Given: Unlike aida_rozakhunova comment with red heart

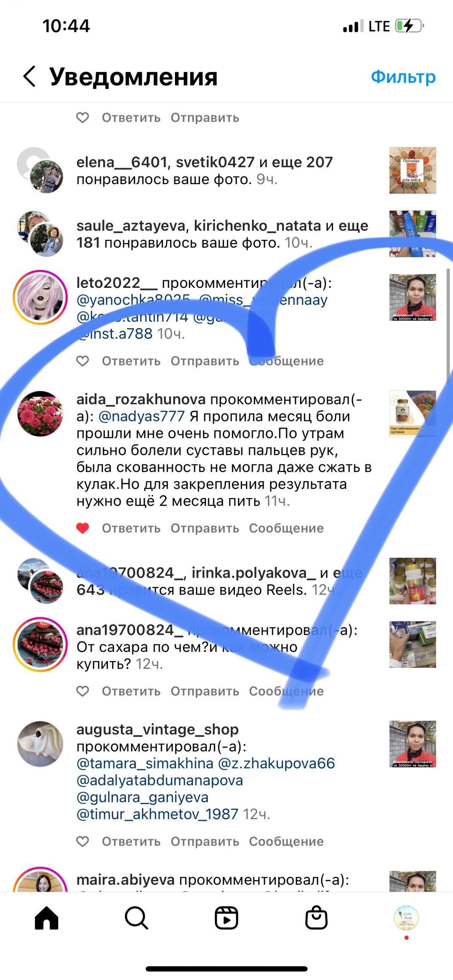Looking at the screenshot, I should (x=83, y=528).
